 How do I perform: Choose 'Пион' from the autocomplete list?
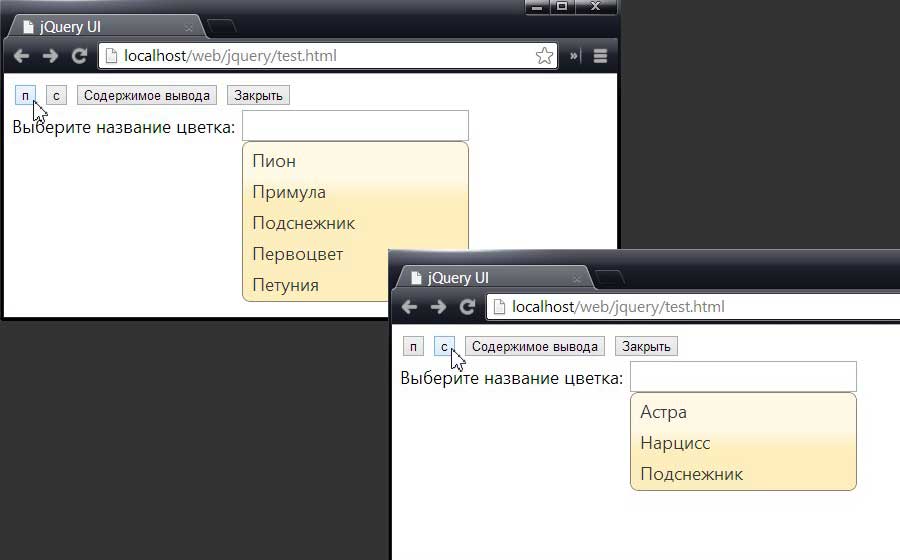[355, 161]
